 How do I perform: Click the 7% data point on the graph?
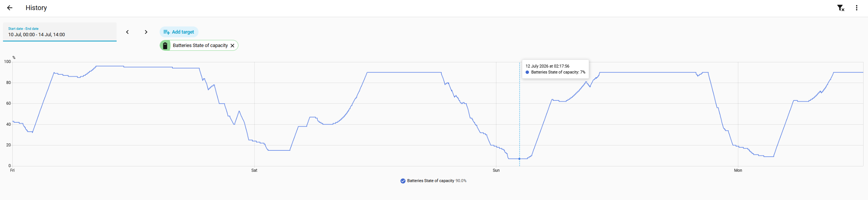[x=519, y=159]
